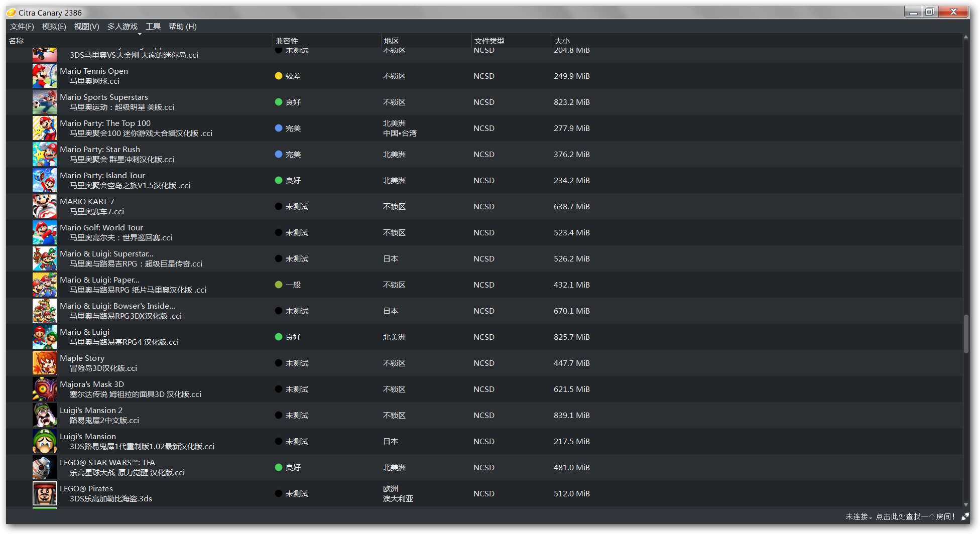Viewport: 980px width, 534px height.
Task: Click the size value 217.5 MiB
Action: point(572,441)
